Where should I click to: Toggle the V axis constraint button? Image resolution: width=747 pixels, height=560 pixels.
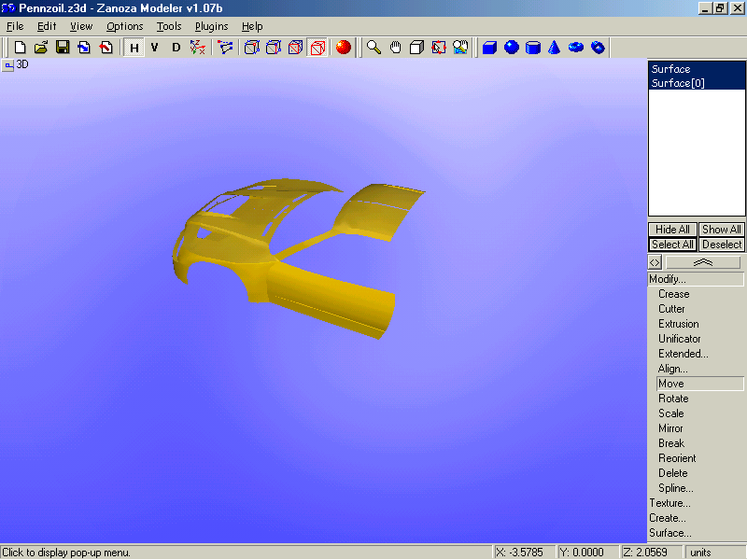pyautogui.click(x=156, y=48)
